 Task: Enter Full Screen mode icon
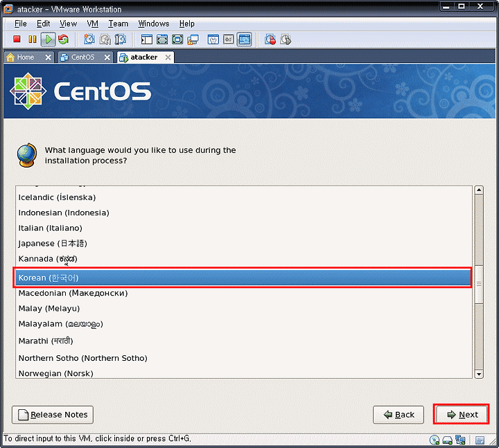[x=177, y=39]
